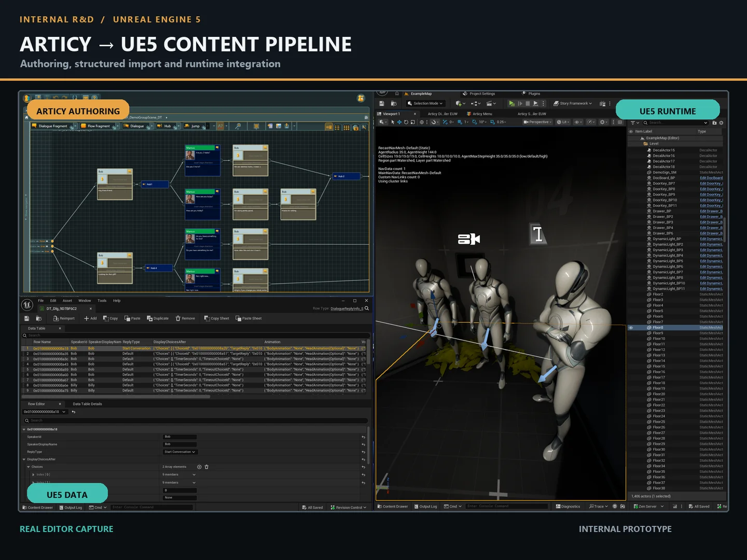Open the Project Settings tab
This screenshot has height=560, width=747.
coord(479,94)
